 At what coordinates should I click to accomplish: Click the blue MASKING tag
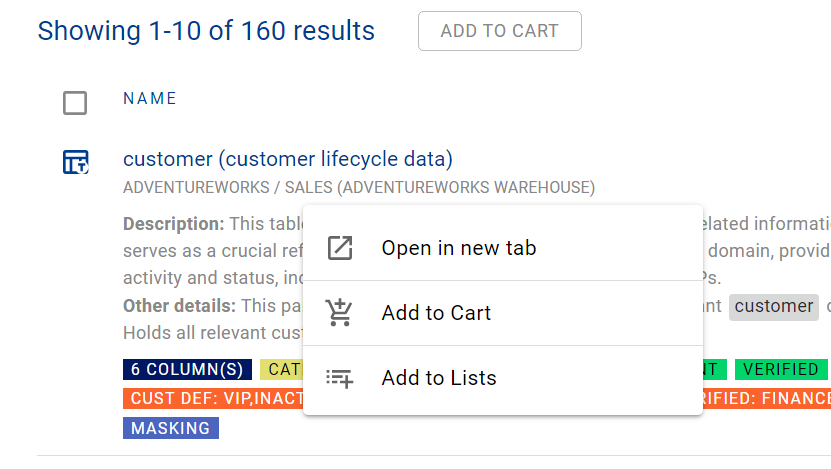click(x=171, y=428)
